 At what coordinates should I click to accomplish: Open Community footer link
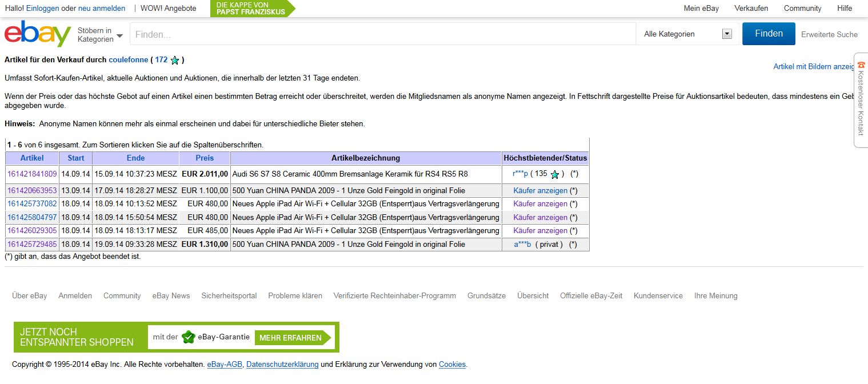(x=122, y=295)
